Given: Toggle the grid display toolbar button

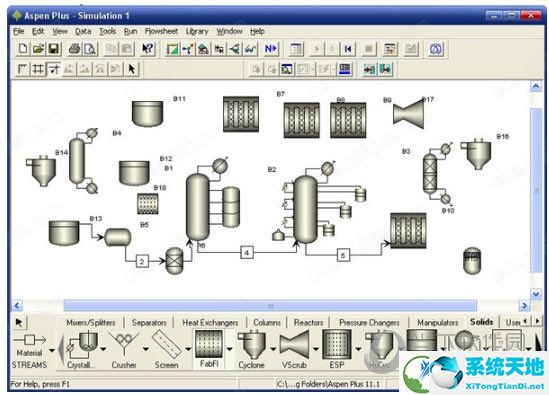Looking at the screenshot, I should click(38, 69).
